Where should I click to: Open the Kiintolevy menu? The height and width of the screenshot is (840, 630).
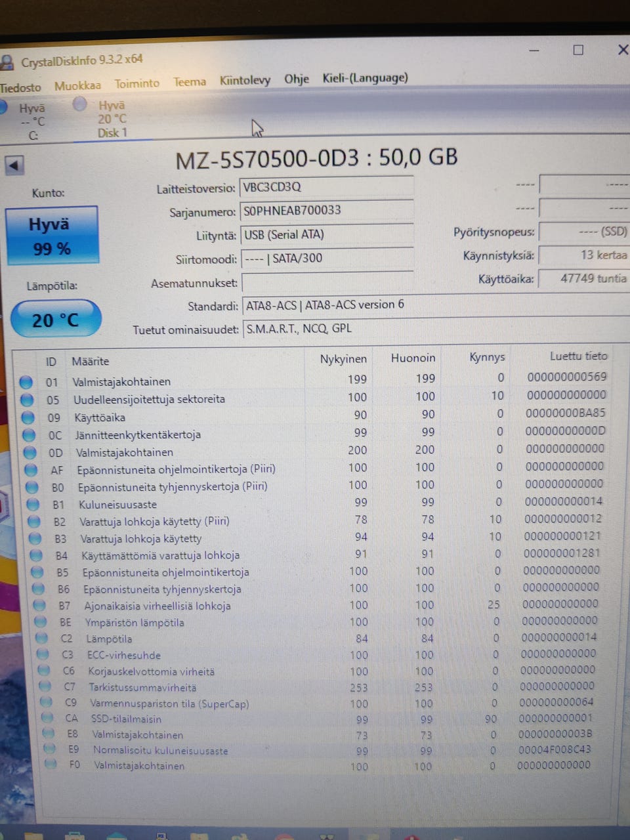tap(245, 80)
